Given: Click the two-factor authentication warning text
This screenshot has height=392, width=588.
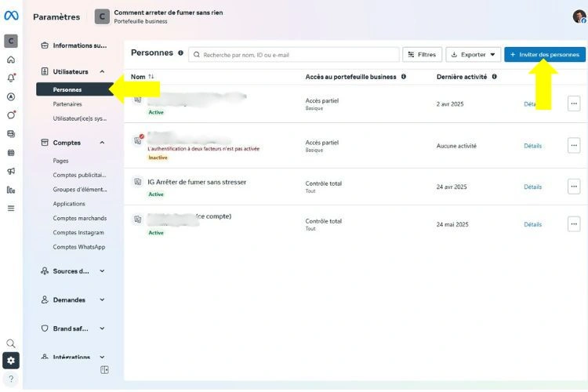Looking at the screenshot, I should pos(203,149).
